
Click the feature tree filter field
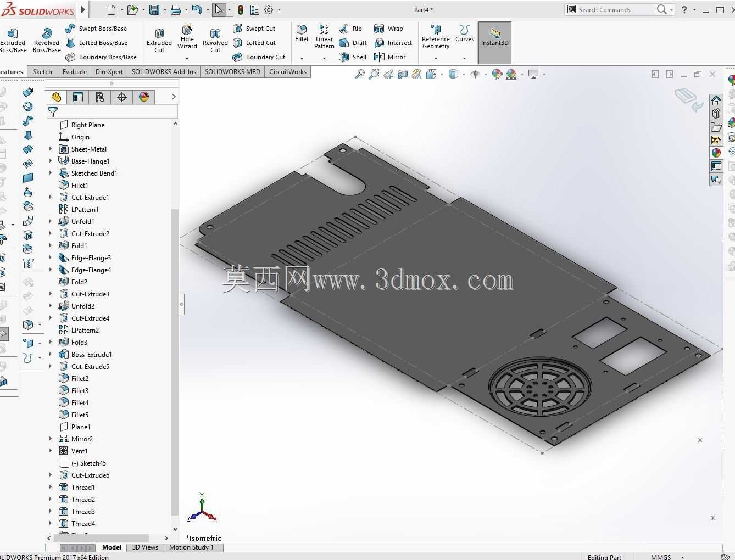coord(112,112)
